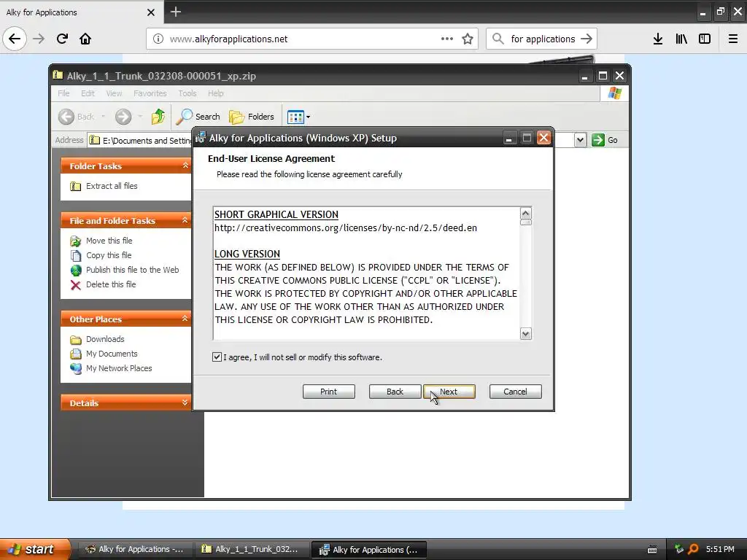Open browser hamburger menu
This screenshot has width=747, height=560.
733,39
